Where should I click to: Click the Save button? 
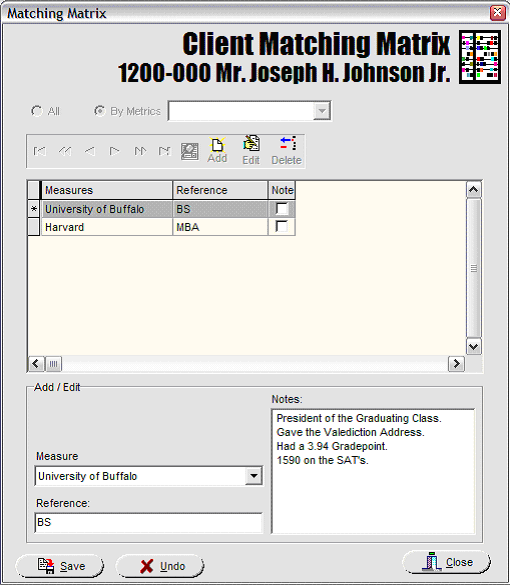pos(60,566)
